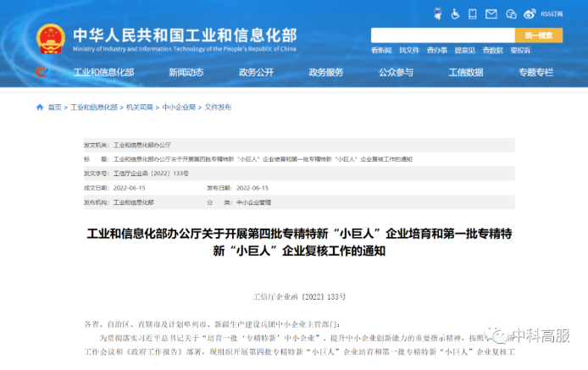588x370 pixels.
Task: Open the WeChat icon in header
Action: [x=512, y=14]
